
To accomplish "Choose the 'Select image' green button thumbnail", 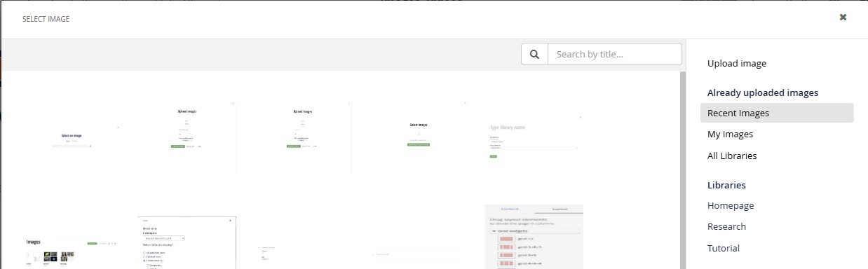I will (419, 137).
